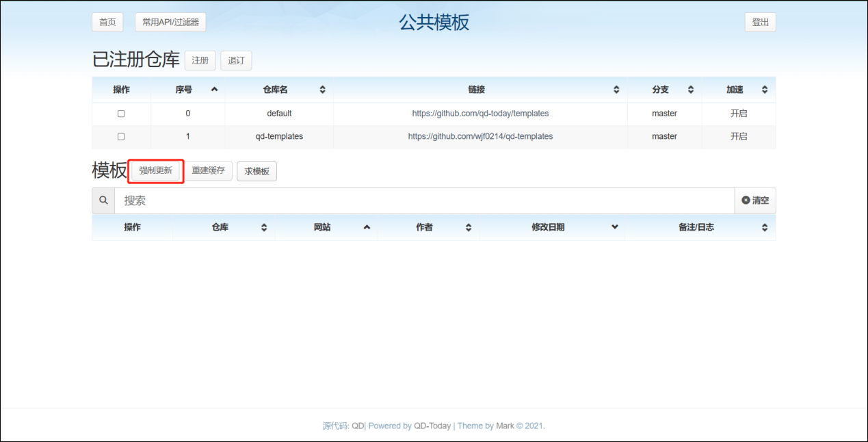Open 常用API/过滤器 page
Viewport: 868px width, 442px height.
(170, 22)
